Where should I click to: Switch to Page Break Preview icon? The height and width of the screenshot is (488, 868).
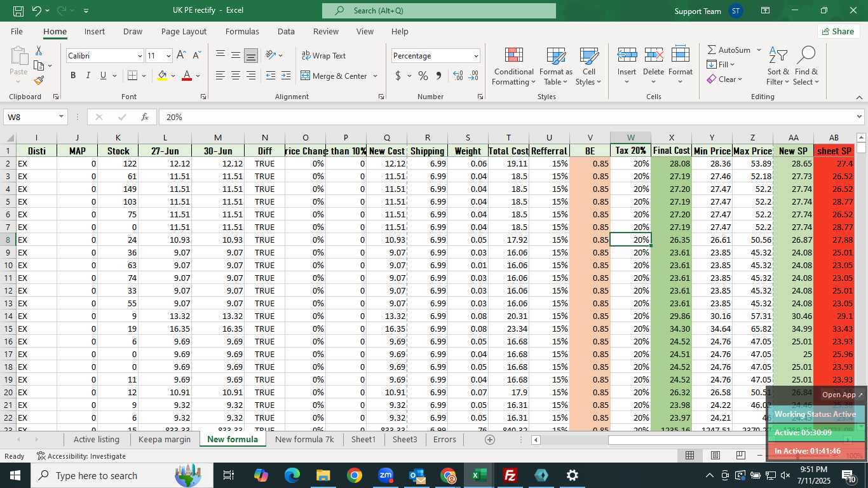[740, 456]
